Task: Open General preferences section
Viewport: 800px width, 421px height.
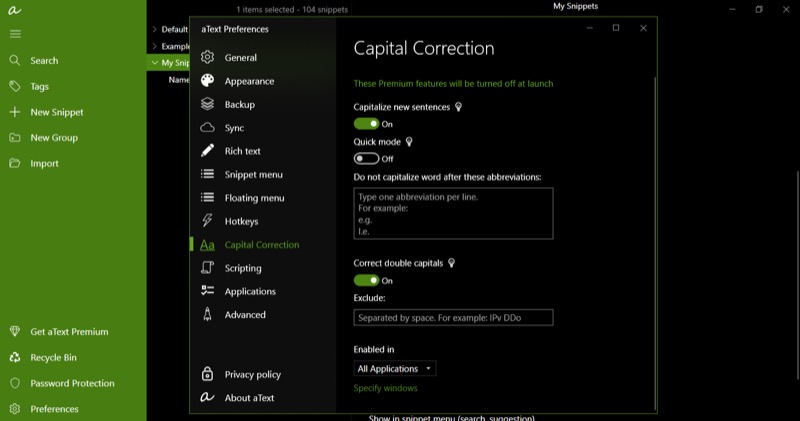Action: 240,58
